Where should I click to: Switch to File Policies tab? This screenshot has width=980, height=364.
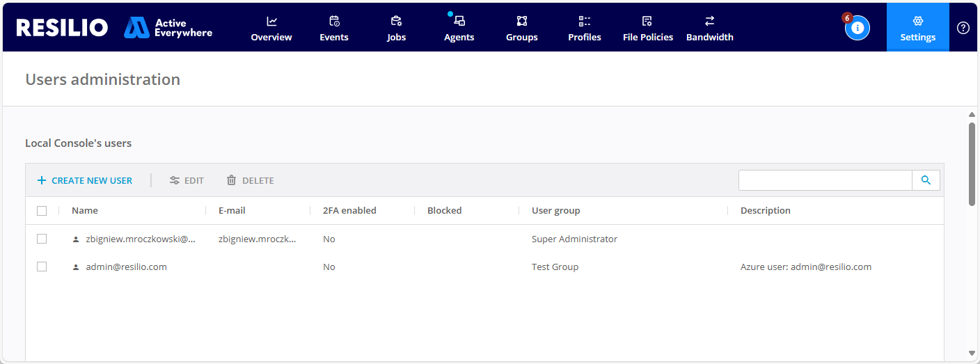click(x=648, y=29)
